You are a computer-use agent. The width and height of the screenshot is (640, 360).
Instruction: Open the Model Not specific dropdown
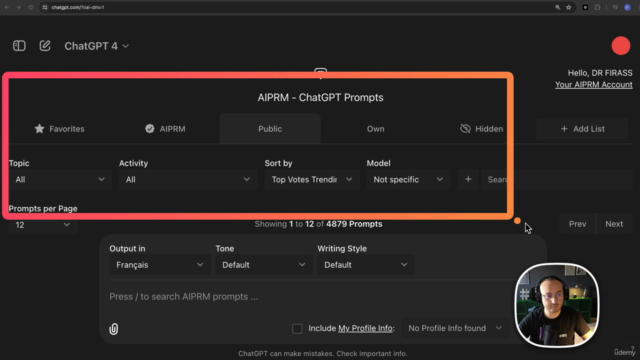click(408, 180)
